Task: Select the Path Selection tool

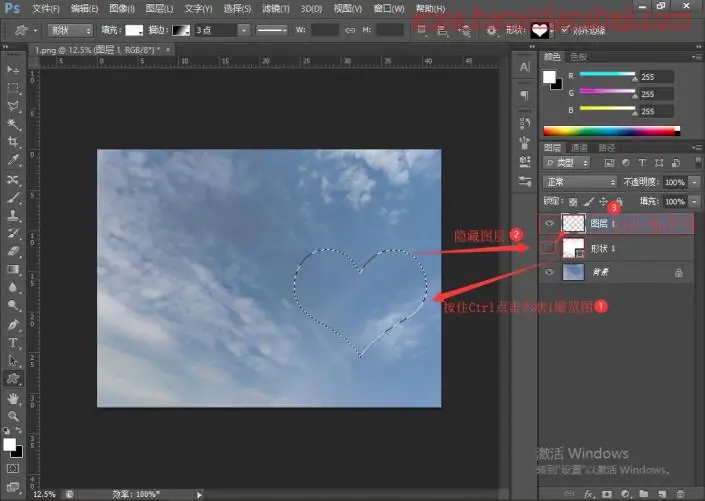Action: coord(13,361)
